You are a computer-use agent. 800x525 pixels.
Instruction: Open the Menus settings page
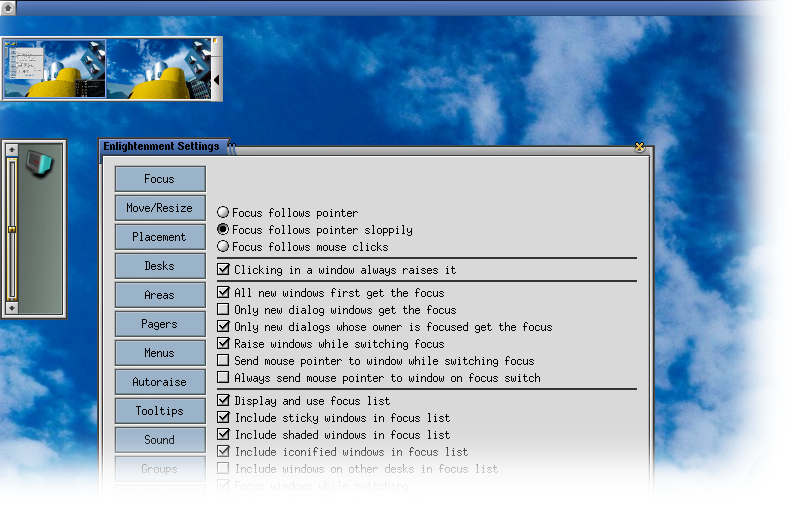(x=160, y=353)
